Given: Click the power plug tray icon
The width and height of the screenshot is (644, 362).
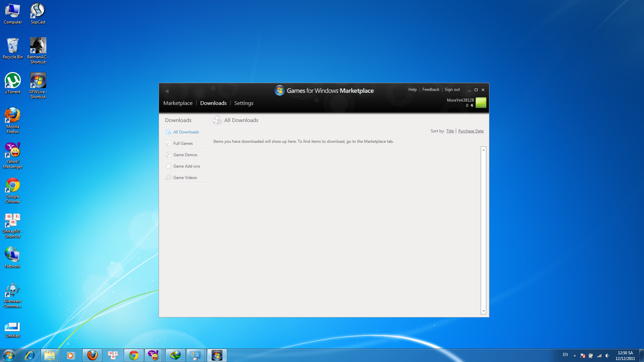Looking at the screenshot, I should pyautogui.click(x=591, y=355).
